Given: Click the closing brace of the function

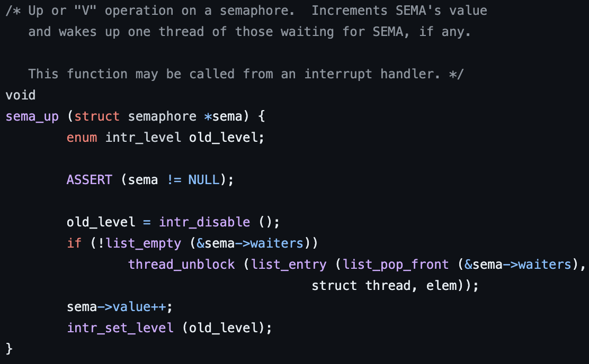Looking at the screenshot, I should point(10,349).
